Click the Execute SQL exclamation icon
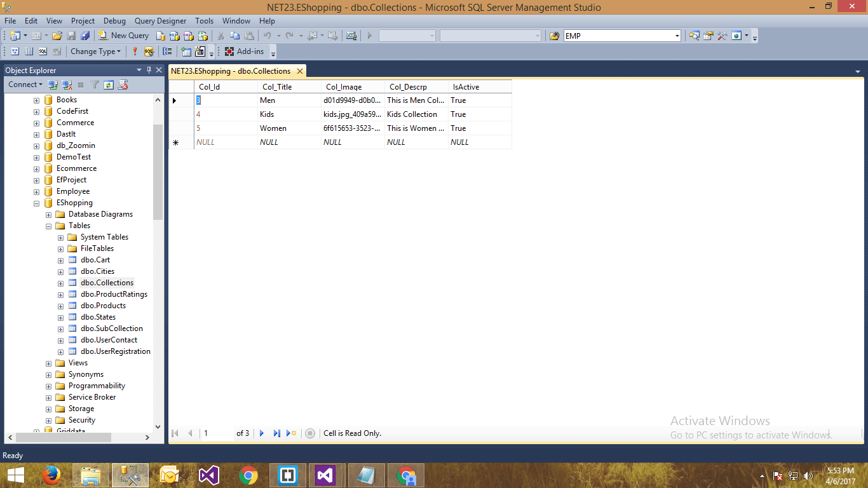 click(135, 51)
